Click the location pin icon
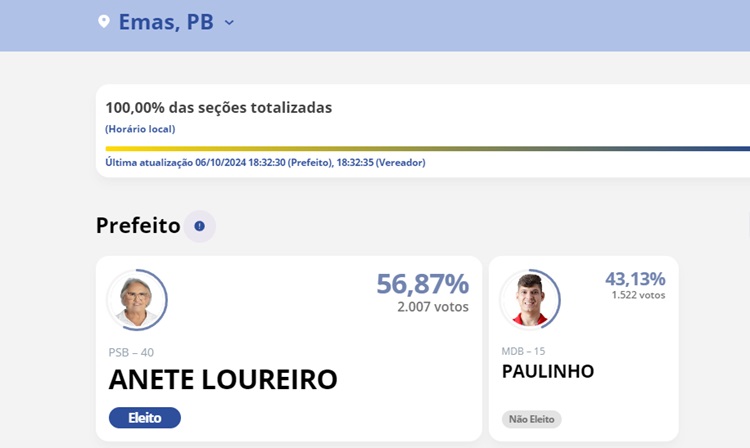This screenshot has width=750, height=448. [x=103, y=22]
